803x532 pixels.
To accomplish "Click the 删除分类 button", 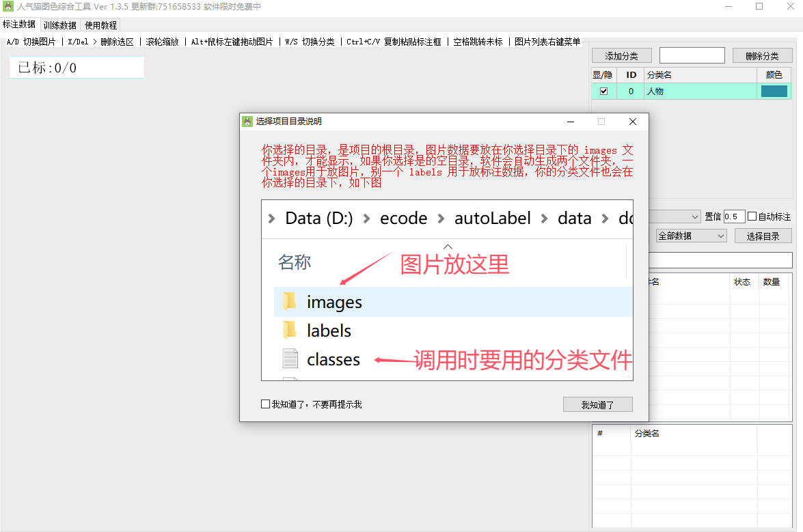I will click(x=762, y=56).
